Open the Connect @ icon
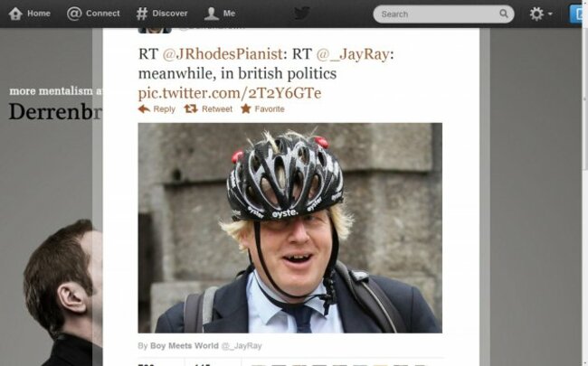The image size is (588, 366). [x=74, y=14]
